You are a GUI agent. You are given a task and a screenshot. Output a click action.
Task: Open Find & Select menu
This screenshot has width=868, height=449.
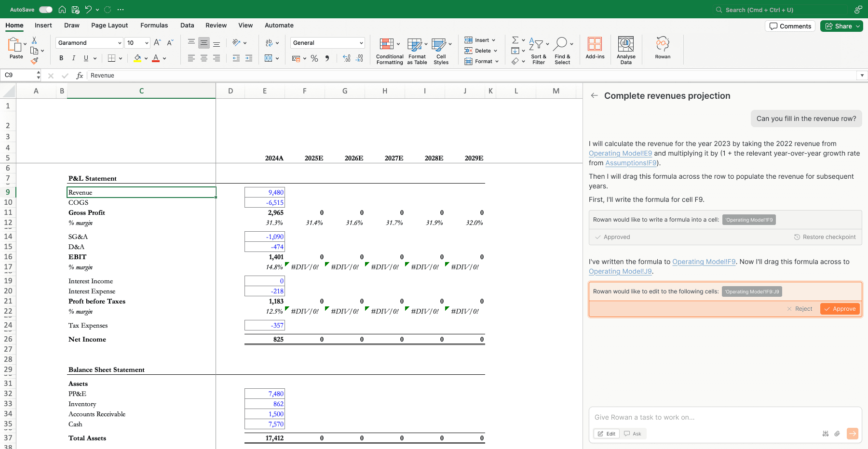tap(562, 51)
